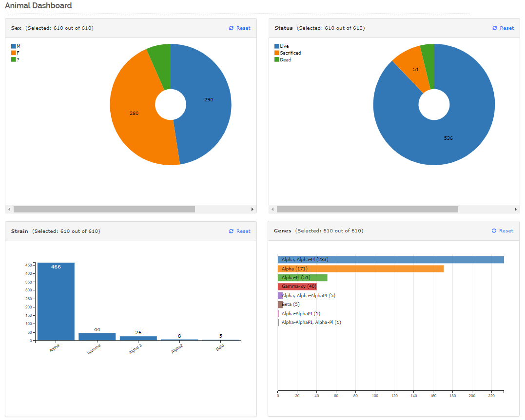Click the green Dead legend swatch
This screenshot has width=525, height=420.
[x=277, y=59]
